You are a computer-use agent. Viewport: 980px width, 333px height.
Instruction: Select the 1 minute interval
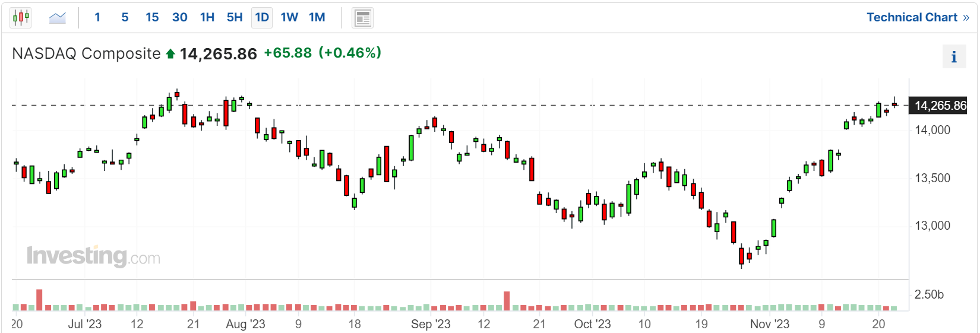pyautogui.click(x=97, y=17)
